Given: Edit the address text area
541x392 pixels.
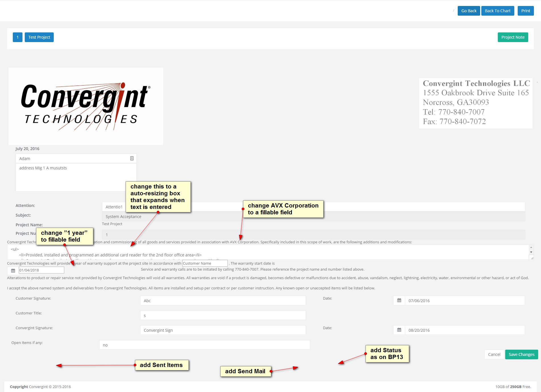Looking at the screenshot, I should (76, 177).
